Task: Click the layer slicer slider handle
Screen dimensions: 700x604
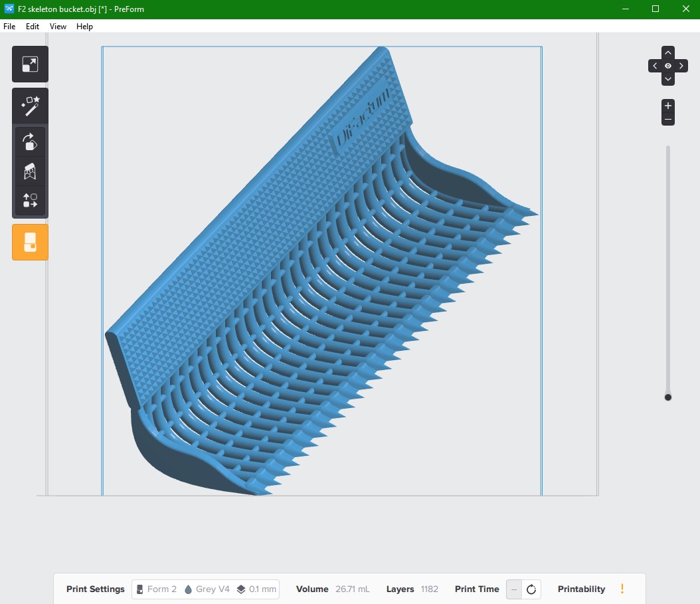Action: click(668, 397)
